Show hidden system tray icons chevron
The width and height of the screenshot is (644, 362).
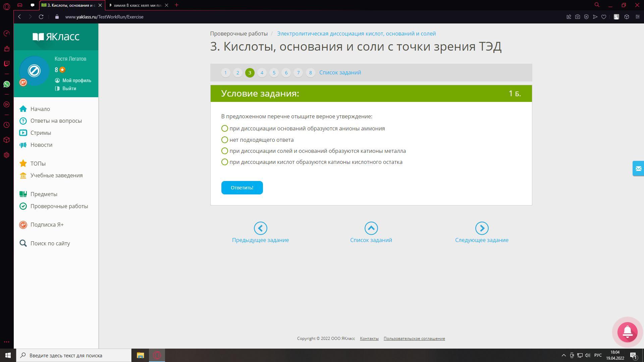563,355
